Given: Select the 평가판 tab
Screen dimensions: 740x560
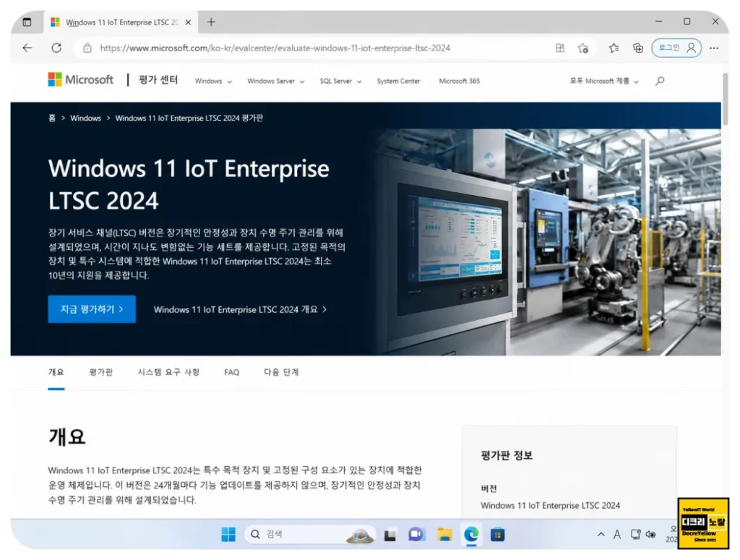Looking at the screenshot, I should point(101,372).
